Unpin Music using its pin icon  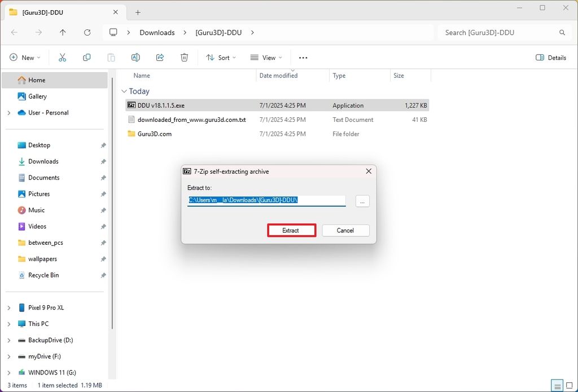point(103,210)
